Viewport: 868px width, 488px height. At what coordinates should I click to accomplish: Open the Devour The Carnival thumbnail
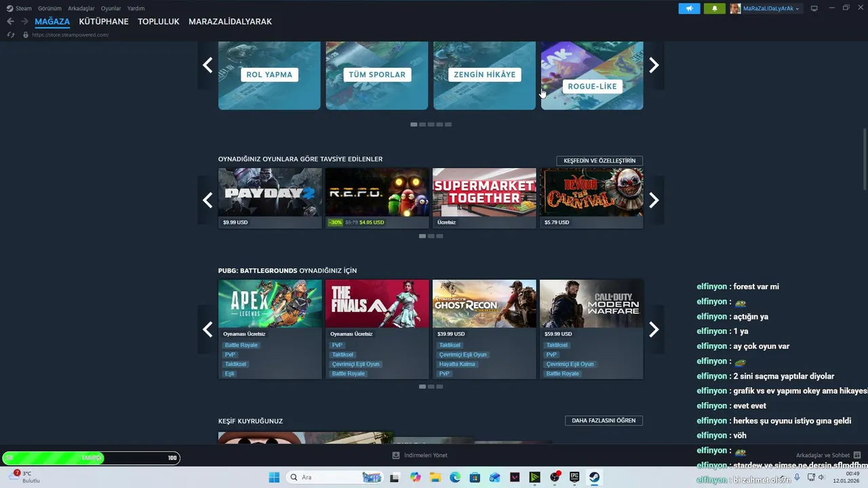(591, 192)
